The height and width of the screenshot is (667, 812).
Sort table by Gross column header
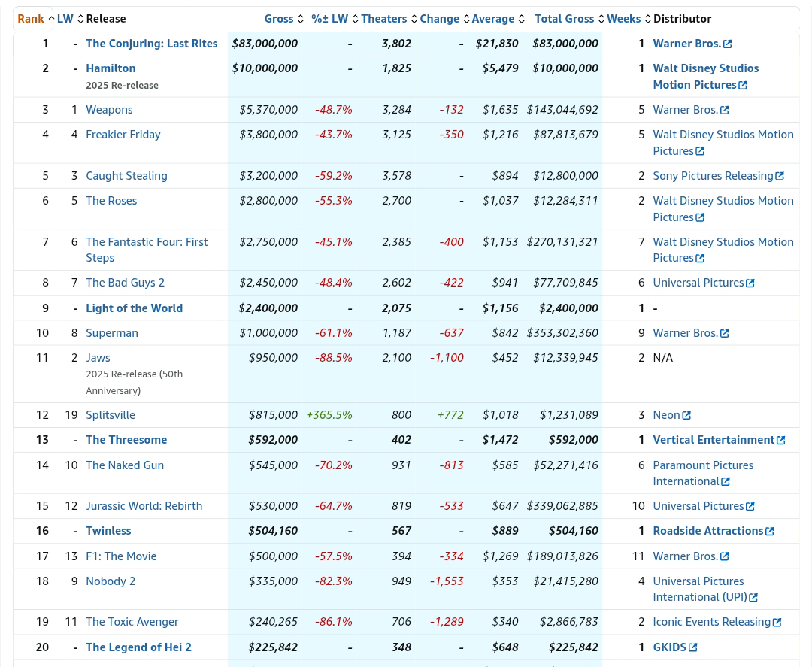click(279, 19)
